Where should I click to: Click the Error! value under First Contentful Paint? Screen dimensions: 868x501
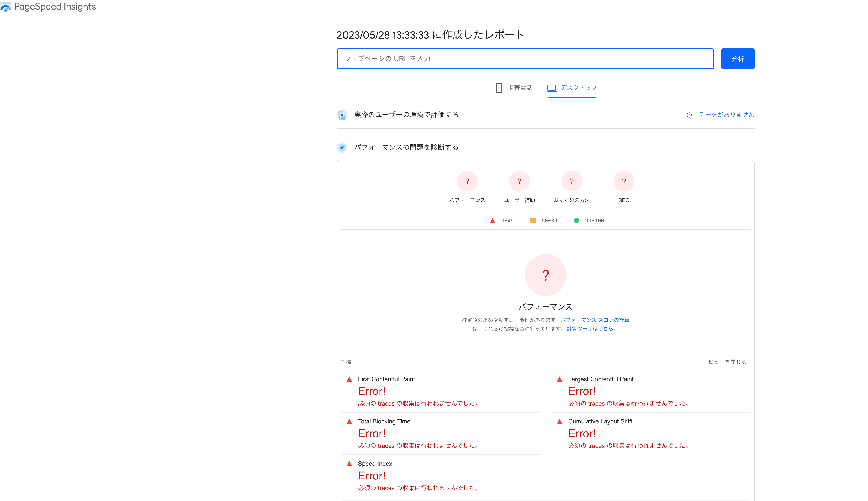372,391
